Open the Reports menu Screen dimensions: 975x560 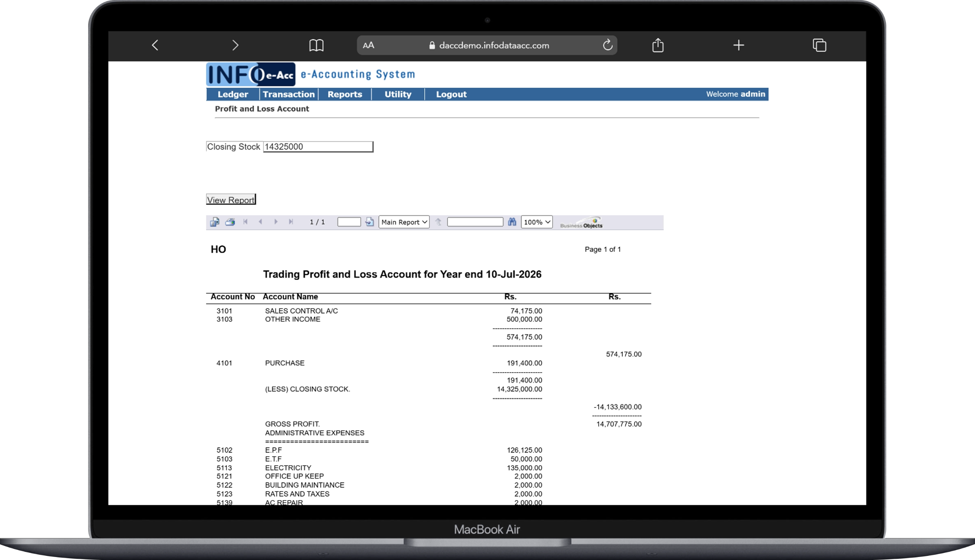345,94
